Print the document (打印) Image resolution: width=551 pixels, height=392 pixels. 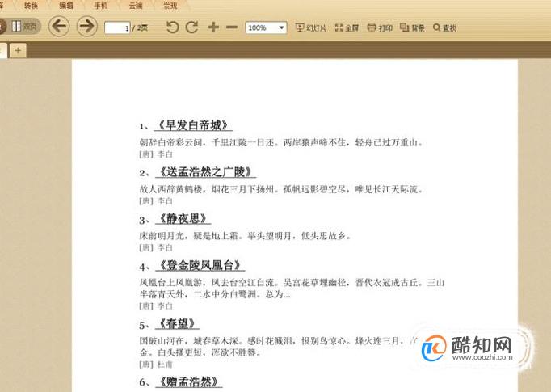point(380,27)
